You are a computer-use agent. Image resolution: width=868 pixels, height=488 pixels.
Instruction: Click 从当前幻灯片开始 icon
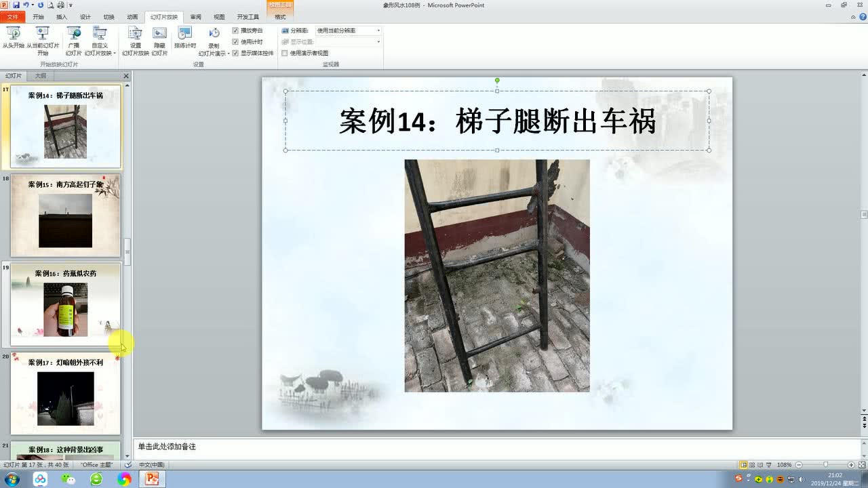(x=43, y=39)
